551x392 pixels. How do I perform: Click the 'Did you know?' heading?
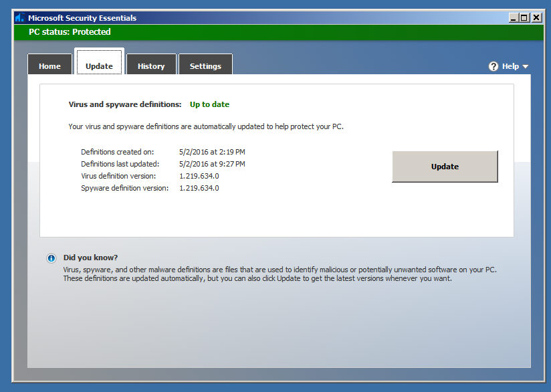tap(91, 258)
